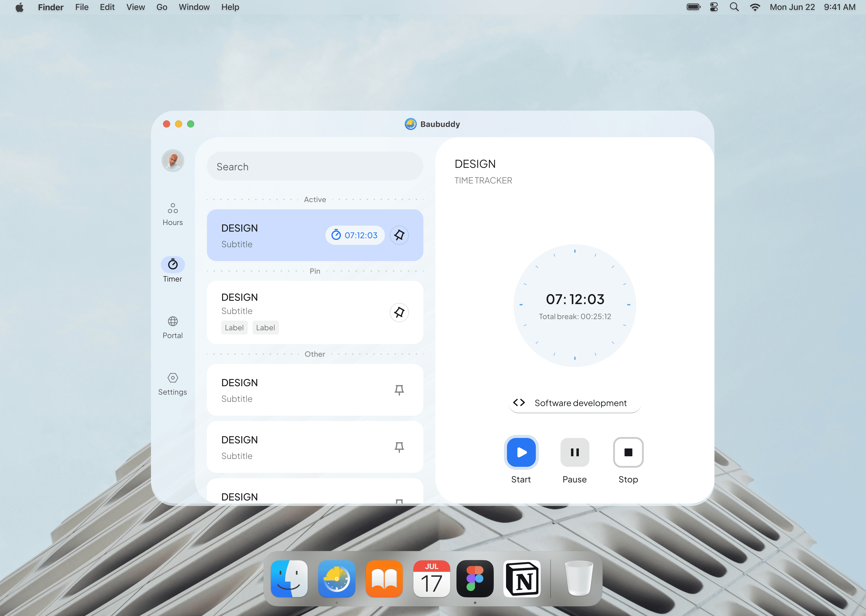The image size is (866, 616).
Task: Click the TIME TRACKER subtitle
Action: point(483,181)
